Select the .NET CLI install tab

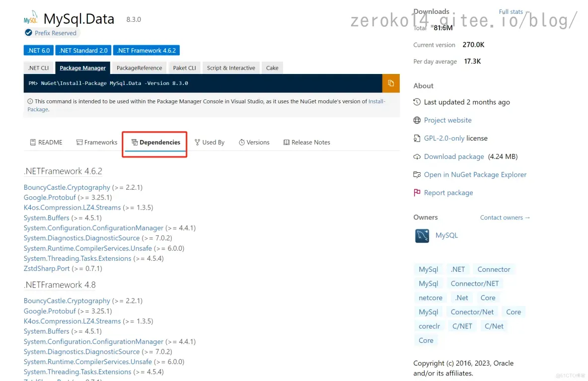tap(39, 68)
